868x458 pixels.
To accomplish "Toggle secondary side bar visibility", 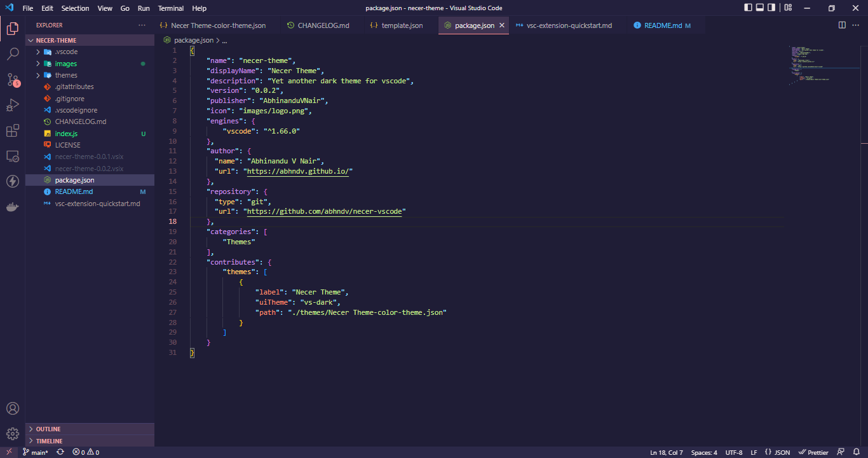I will [x=771, y=8].
